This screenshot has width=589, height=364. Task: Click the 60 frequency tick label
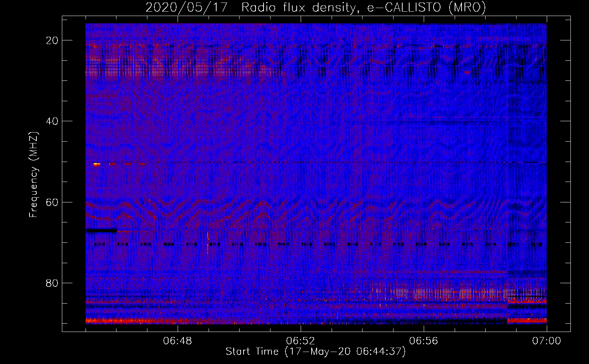pos(52,202)
